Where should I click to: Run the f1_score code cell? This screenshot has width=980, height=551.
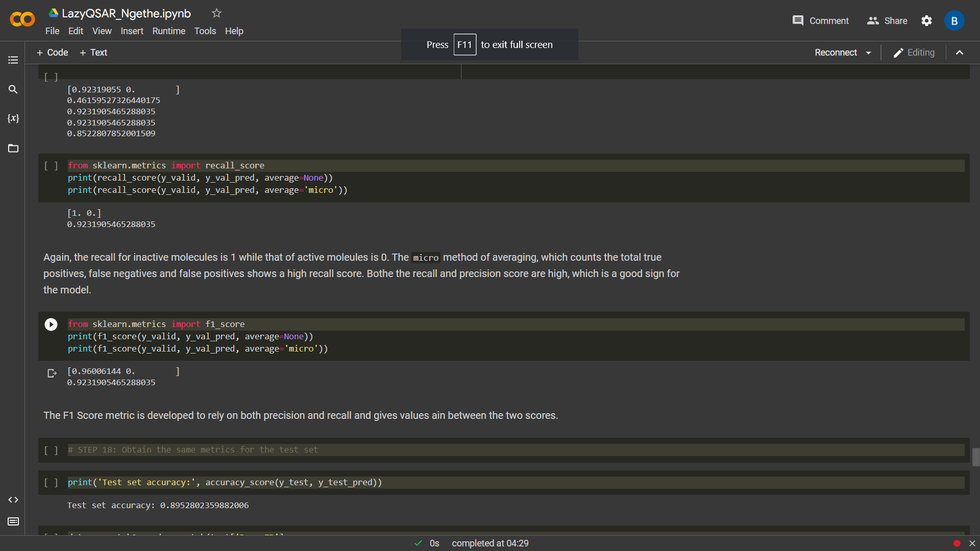(51, 324)
